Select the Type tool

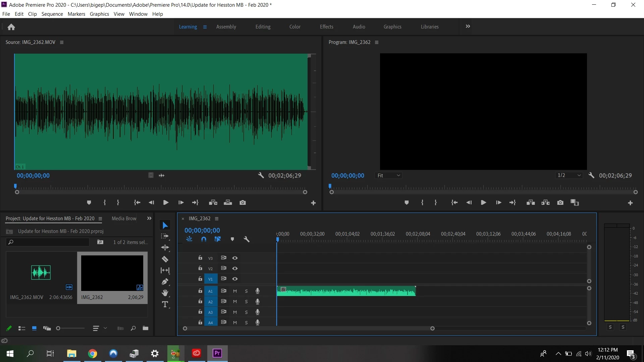tap(165, 304)
